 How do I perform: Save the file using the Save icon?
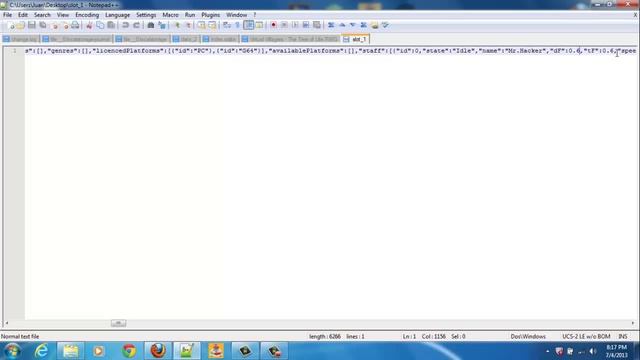click(31, 25)
